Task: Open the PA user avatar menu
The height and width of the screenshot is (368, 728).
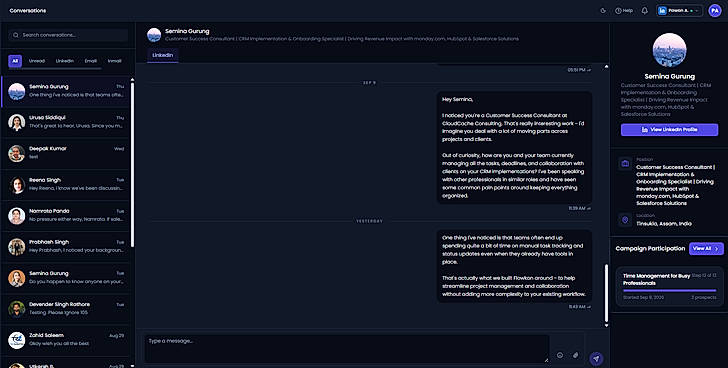Action: tap(715, 11)
